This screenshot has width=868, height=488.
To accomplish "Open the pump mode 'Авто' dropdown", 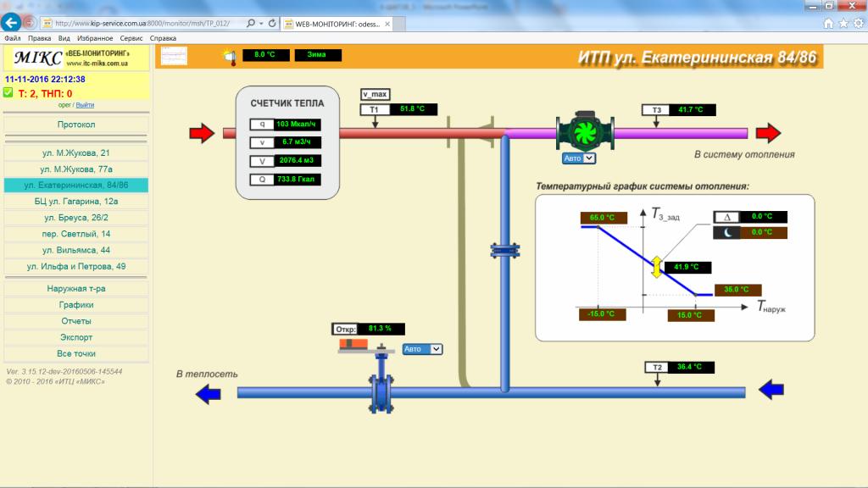I will pyautogui.click(x=580, y=158).
